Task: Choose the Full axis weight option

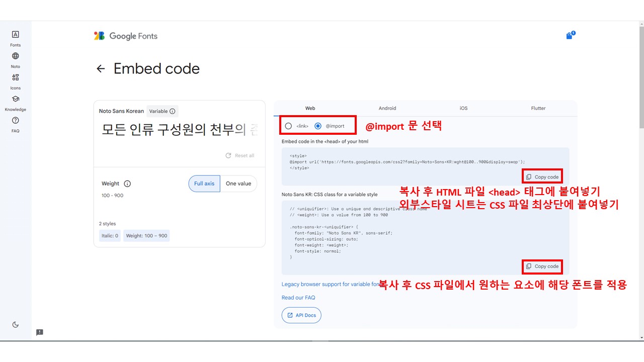Action: click(204, 184)
